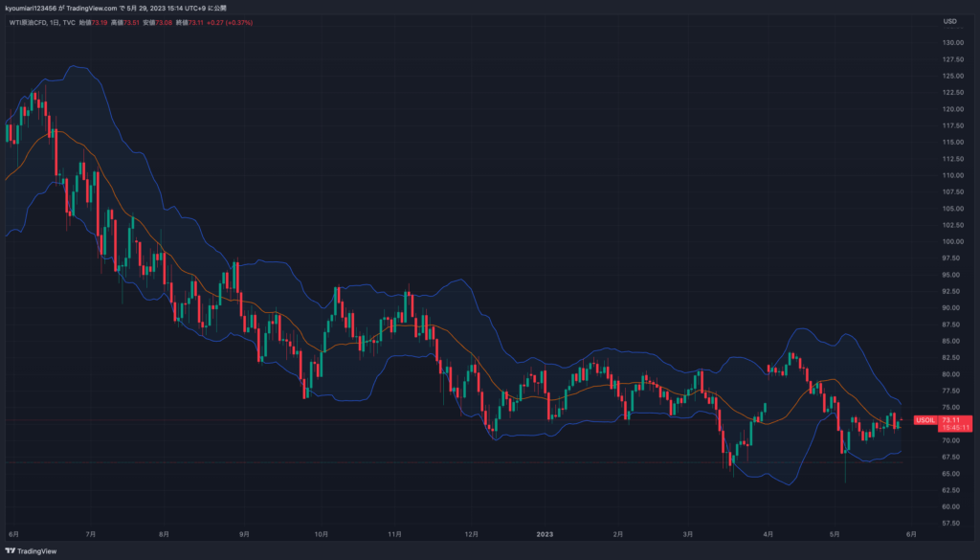Click the 4月 label on the time axis
Screen dimensions: 980x560
point(768,534)
